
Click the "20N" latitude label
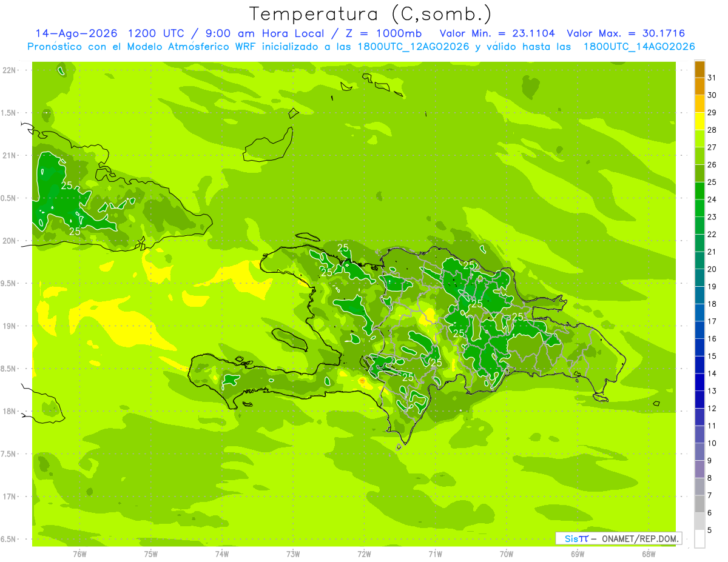9,241
